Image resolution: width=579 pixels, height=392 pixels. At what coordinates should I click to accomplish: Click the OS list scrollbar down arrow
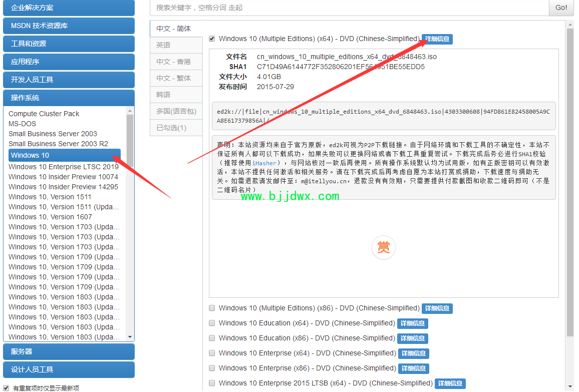click(130, 336)
